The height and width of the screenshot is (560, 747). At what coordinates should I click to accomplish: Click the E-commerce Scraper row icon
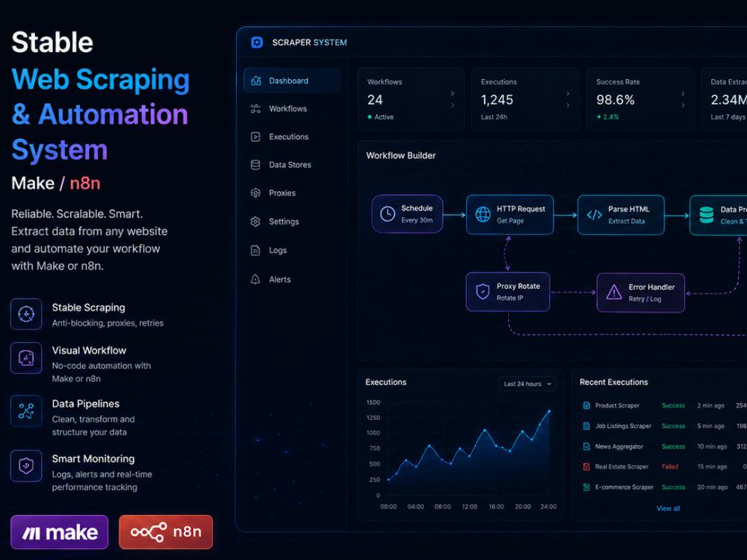tap(586, 487)
